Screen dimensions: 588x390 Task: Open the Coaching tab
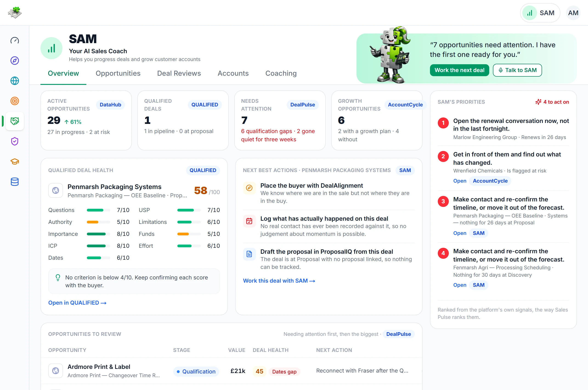(x=281, y=73)
